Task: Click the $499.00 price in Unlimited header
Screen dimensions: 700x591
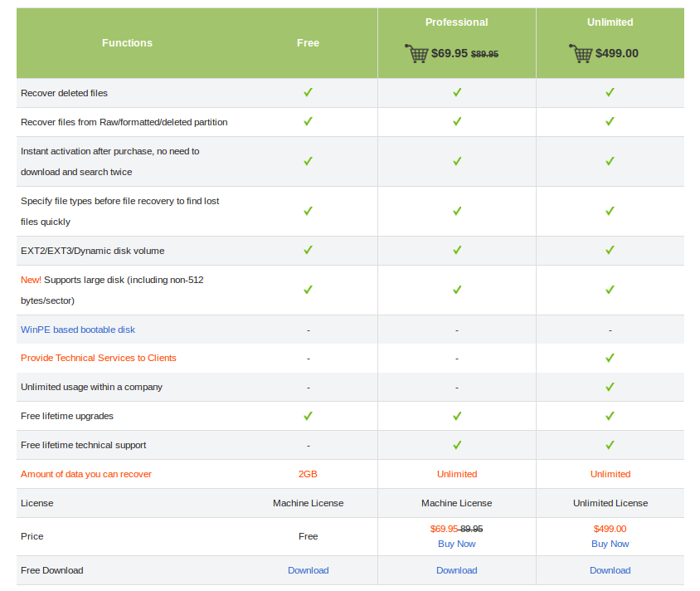Action: coord(617,54)
